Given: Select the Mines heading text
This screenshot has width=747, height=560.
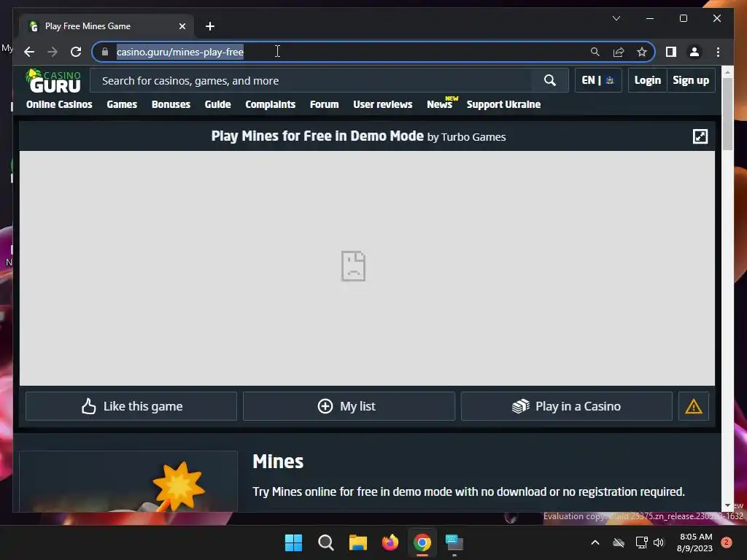Looking at the screenshot, I should (278, 462).
